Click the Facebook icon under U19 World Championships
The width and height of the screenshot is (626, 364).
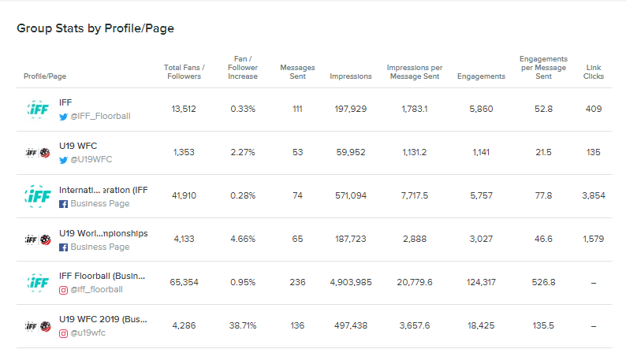(63, 247)
